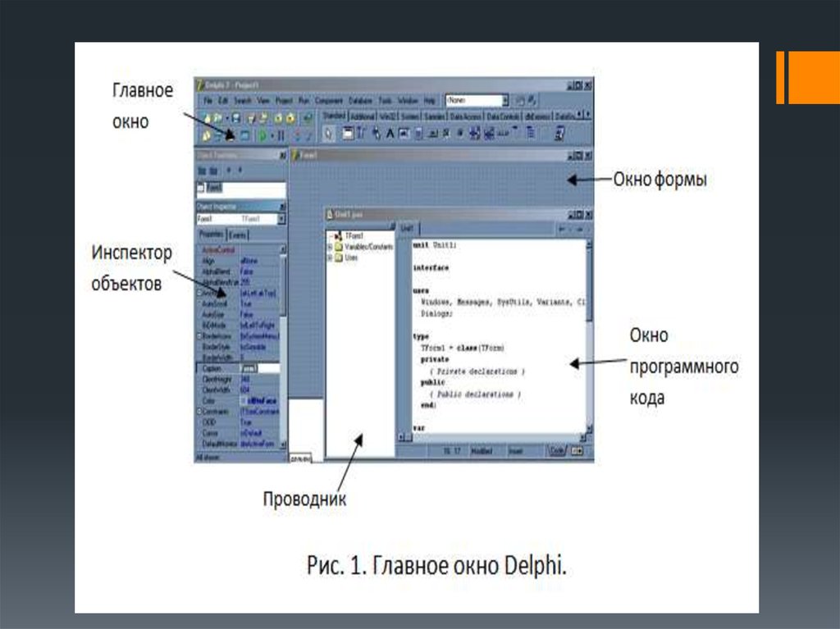840x629 pixels.
Task: Select the Label component (letter A)
Action: (390, 134)
